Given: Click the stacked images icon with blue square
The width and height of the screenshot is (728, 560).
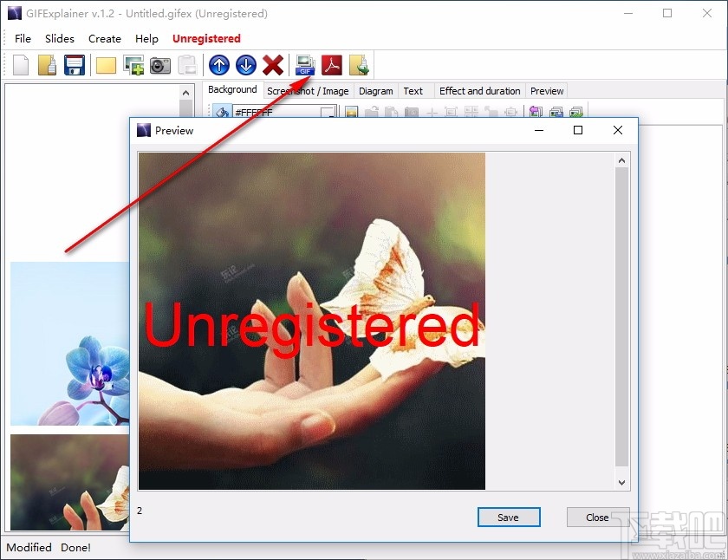Looking at the screenshot, I should point(556,112).
